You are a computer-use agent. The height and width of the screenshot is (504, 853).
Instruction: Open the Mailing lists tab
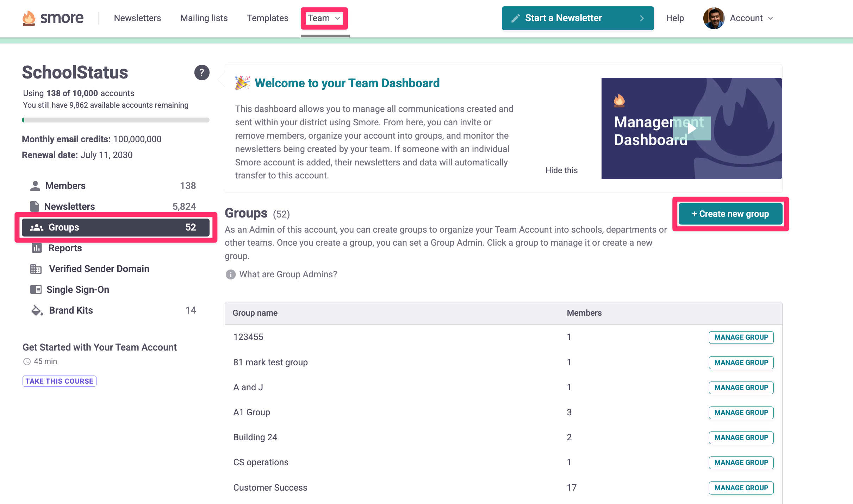coord(204,18)
